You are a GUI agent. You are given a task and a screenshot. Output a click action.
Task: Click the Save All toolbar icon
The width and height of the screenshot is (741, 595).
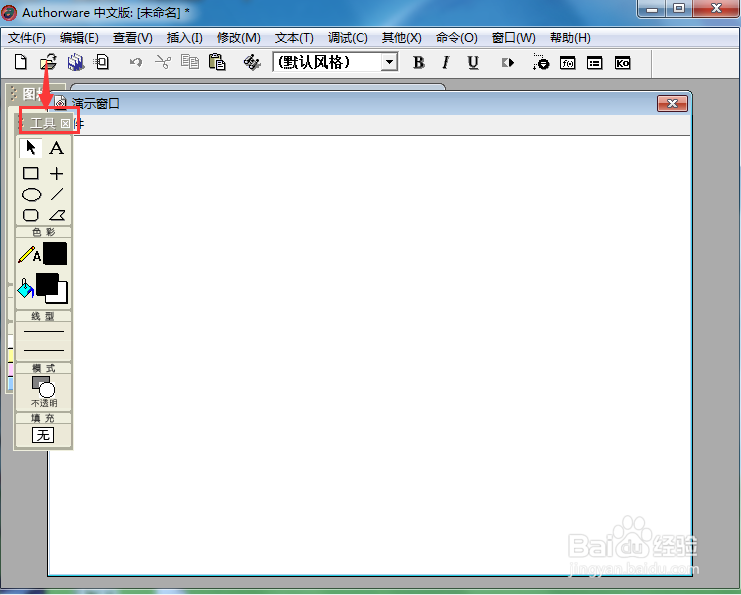click(76, 62)
